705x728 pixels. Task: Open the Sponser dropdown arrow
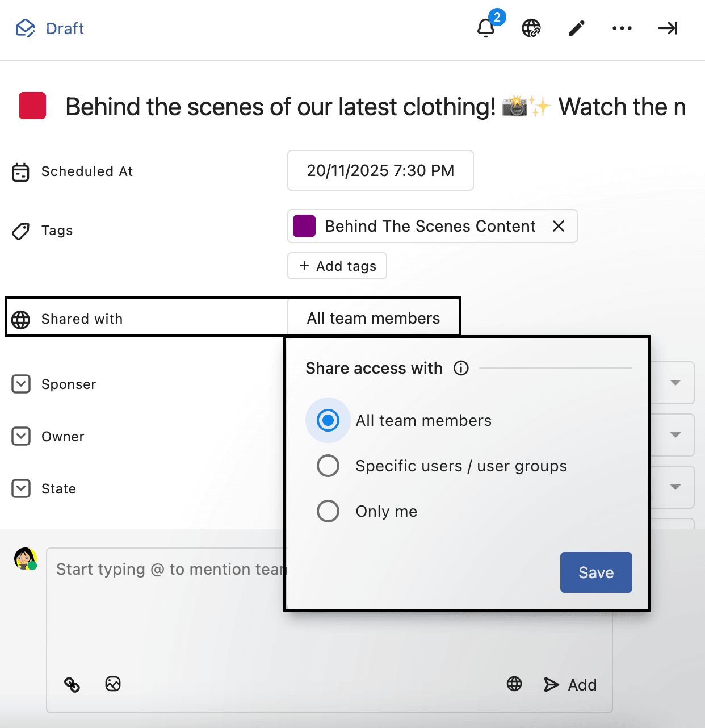pos(675,383)
